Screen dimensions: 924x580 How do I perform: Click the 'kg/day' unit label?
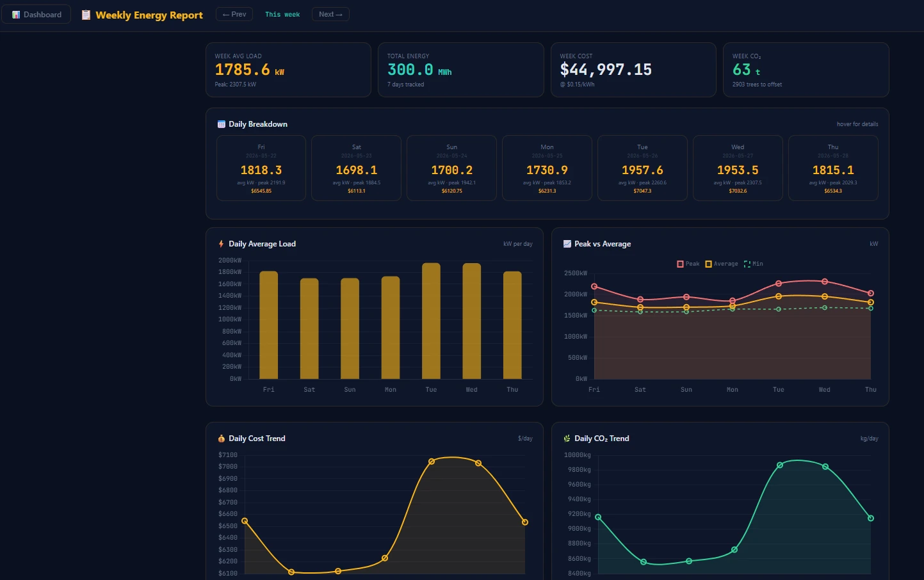pos(870,439)
